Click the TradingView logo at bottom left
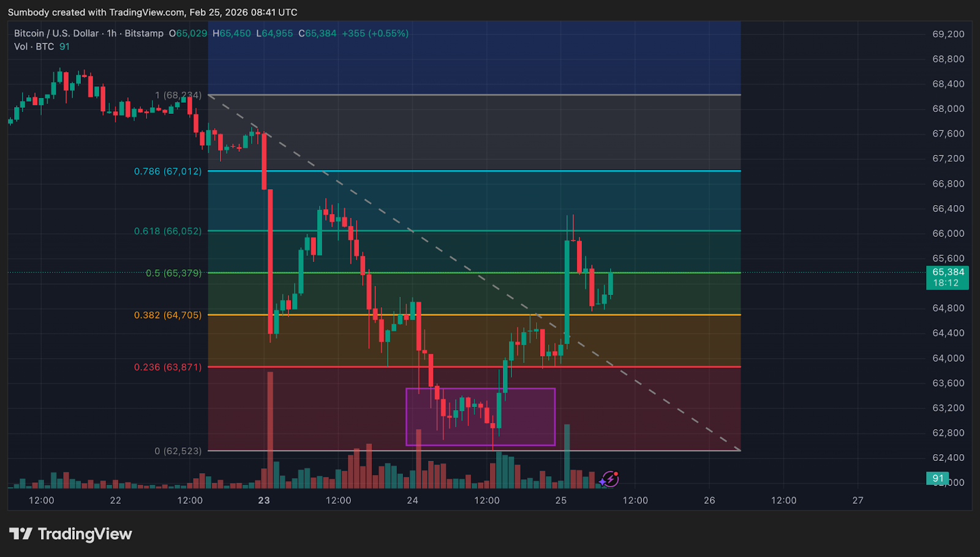 (70, 534)
